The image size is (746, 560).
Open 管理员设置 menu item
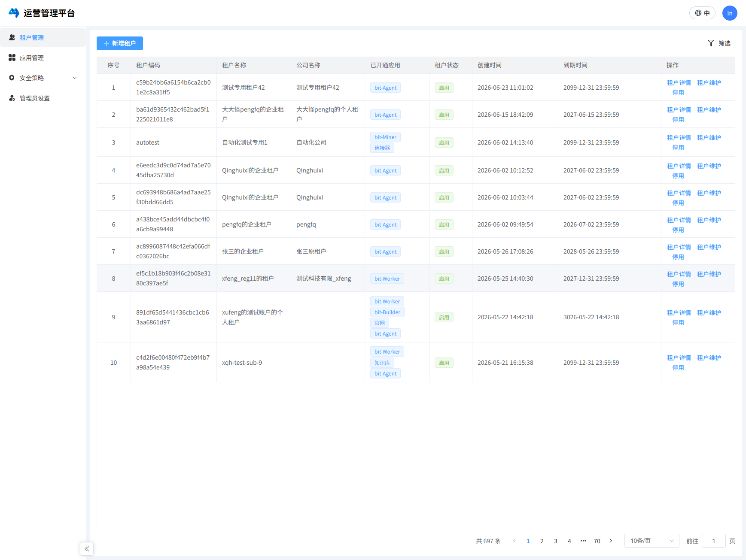pyautogui.click(x=43, y=98)
